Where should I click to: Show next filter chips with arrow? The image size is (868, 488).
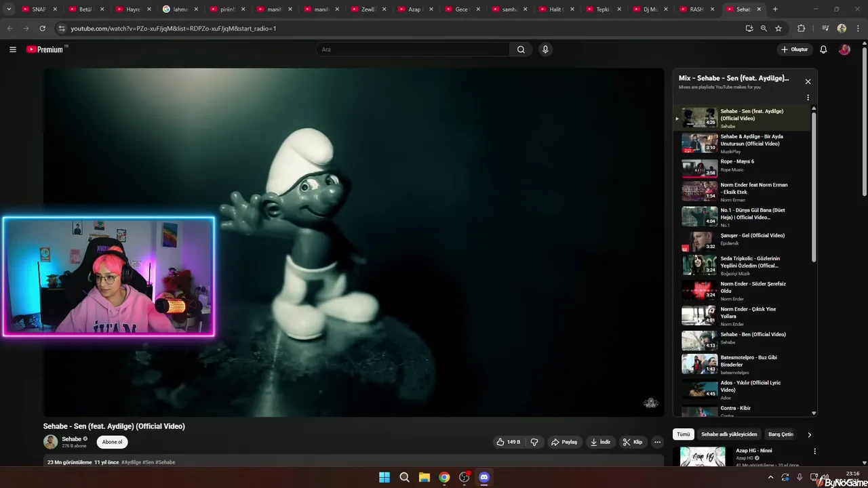[809, 434]
